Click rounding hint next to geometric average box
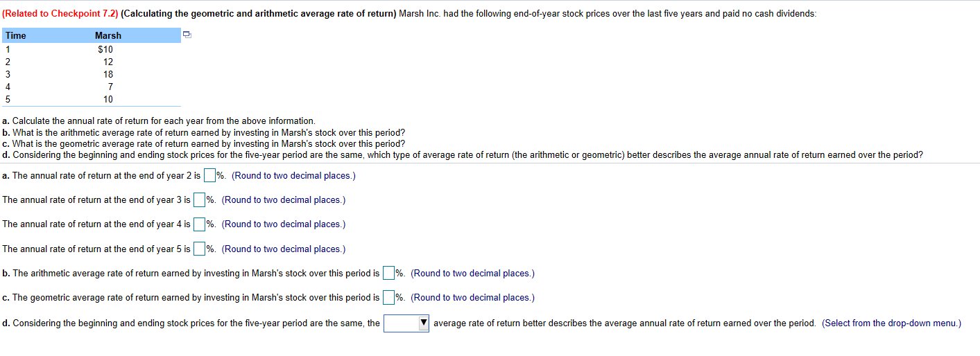980x356 pixels. 472,298
